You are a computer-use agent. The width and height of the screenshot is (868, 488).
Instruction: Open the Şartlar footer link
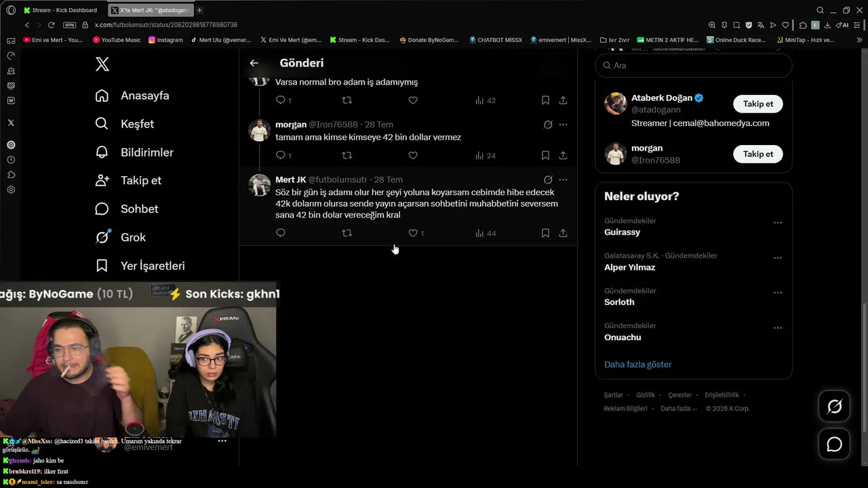[x=613, y=395]
